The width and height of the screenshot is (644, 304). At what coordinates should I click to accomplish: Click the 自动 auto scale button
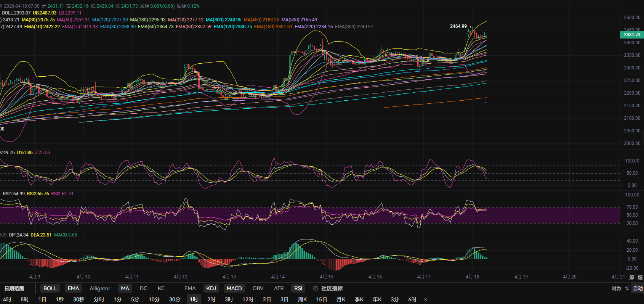(x=638, y=288)
